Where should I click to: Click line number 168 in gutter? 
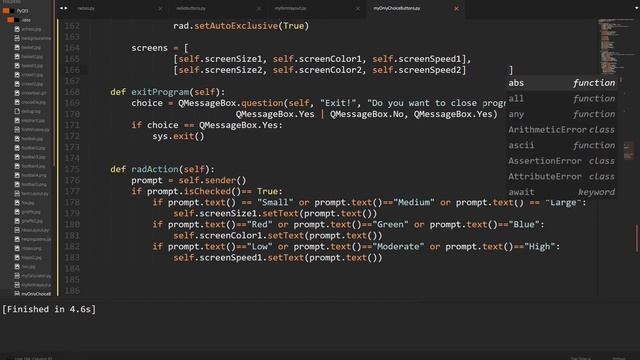pyautogui.click(x=72, y=92)
